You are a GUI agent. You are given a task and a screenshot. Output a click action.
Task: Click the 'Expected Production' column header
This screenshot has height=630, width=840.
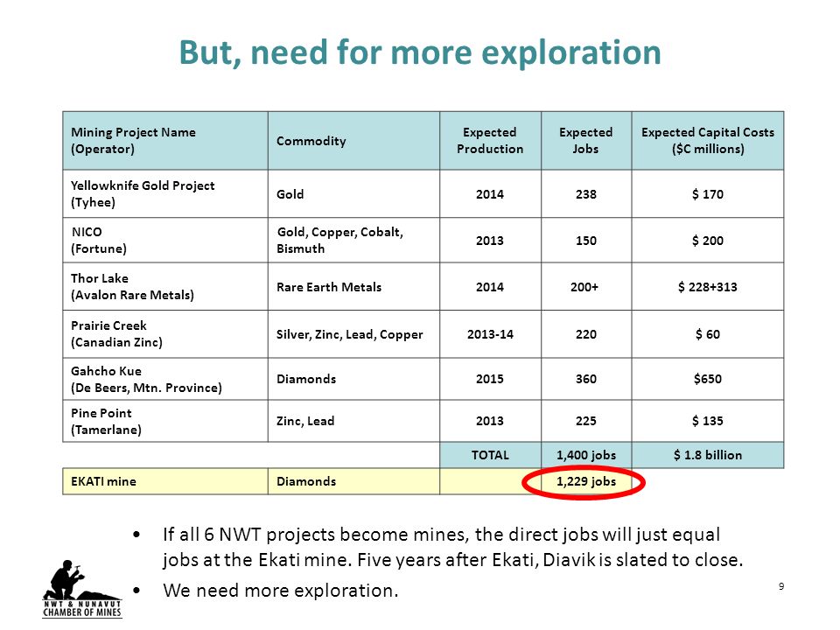pyautogui.click(x=490, y=141)
